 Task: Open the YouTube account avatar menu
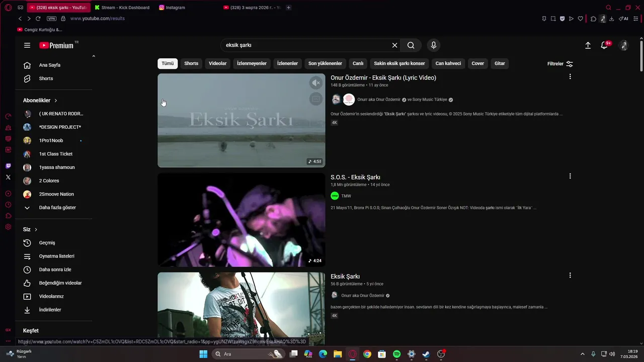[x=624, y=45]
